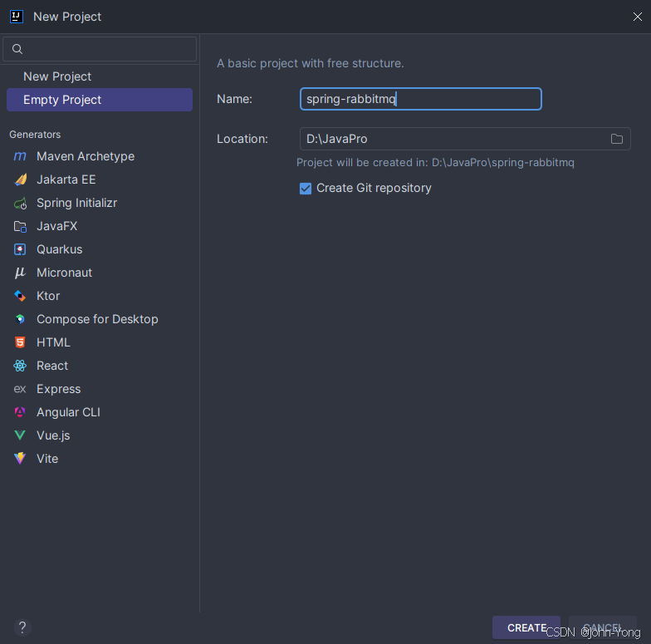The width and height of the screenshot is (651, 644).
Task: Choose the Jakarta EE label
Action: [66, 179]
